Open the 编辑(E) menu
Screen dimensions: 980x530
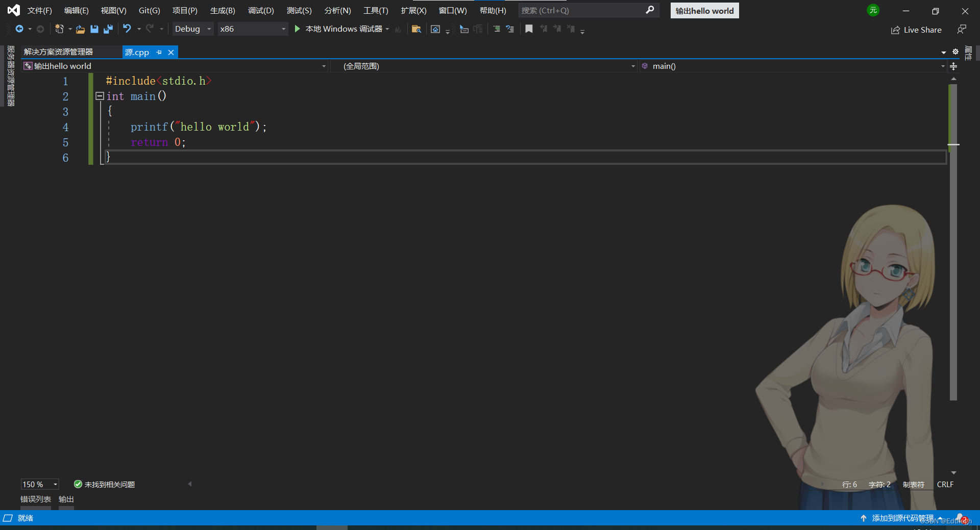tap(77, 10)
